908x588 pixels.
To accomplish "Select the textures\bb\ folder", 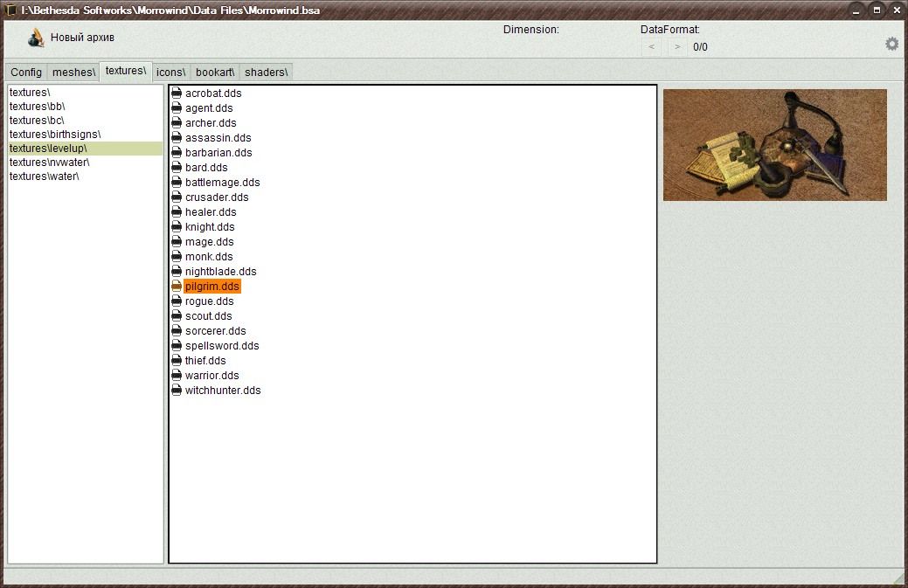I will pyautogui.click(x=85, y=107).
